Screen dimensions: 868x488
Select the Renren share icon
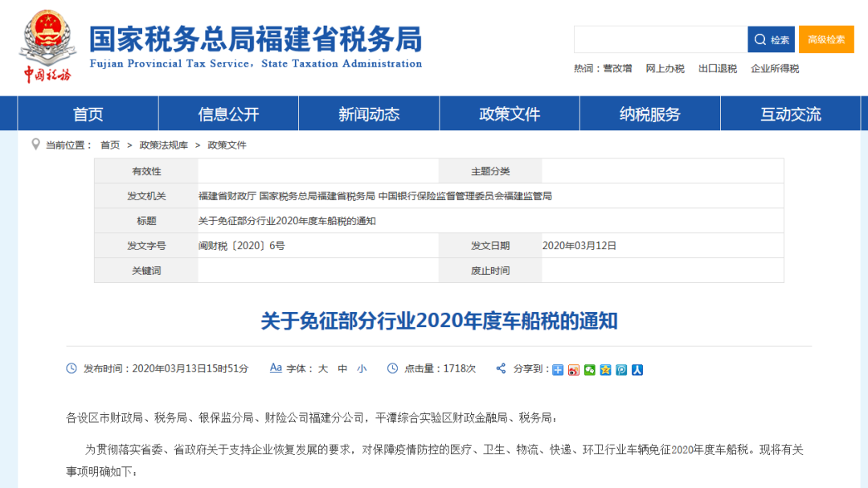pos(637,370)
